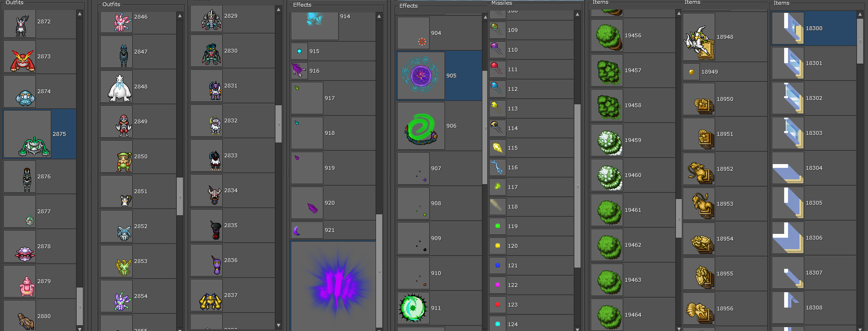
Task: Click the scroll-up arrow of the Missiles list
Action: [577, 15]
